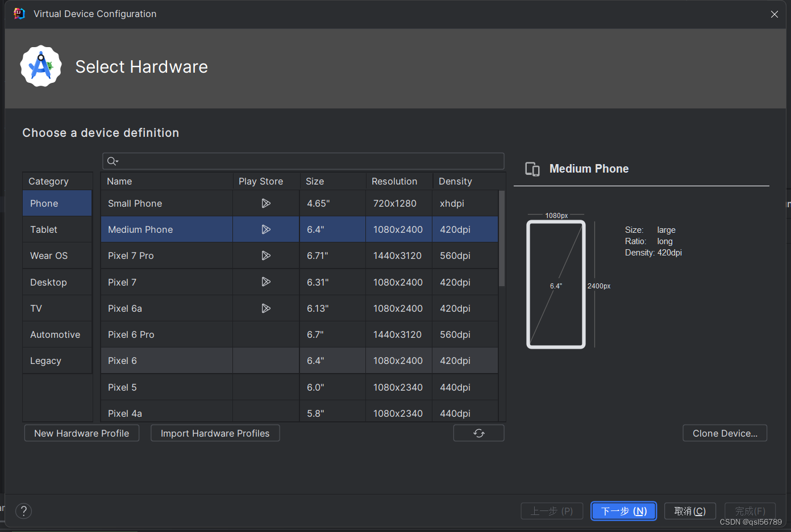This screenshot has height=532, width=791.
Task: Click the Clone Device button
Action: pyautogui.click(x=725, y=433)
